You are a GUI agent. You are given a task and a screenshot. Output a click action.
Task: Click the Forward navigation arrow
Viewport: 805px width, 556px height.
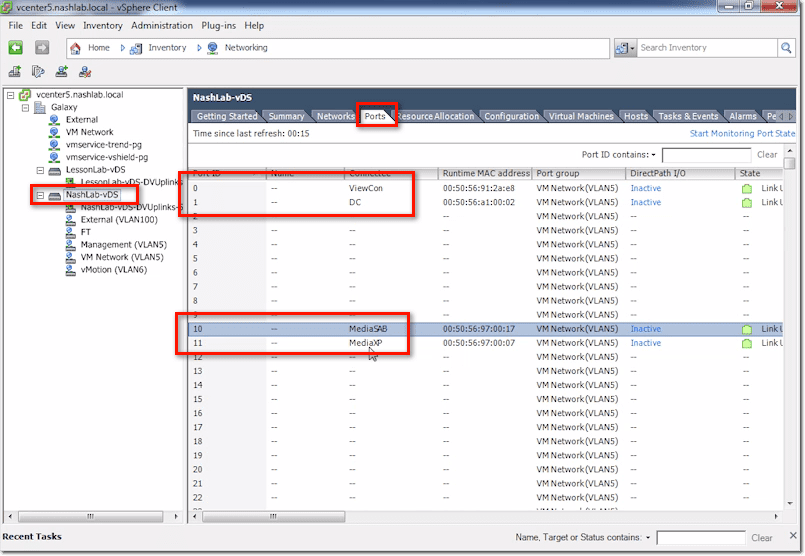tap(42, 48)
